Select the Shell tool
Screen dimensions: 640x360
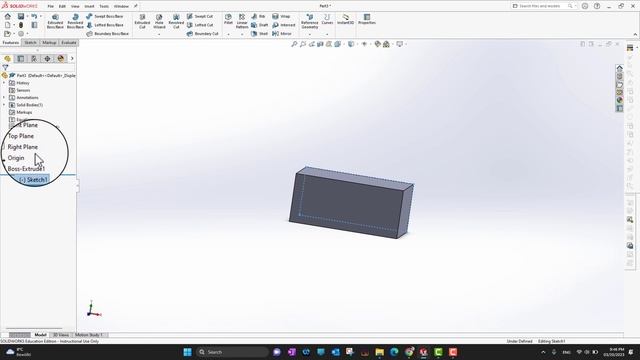click(260, 33)
